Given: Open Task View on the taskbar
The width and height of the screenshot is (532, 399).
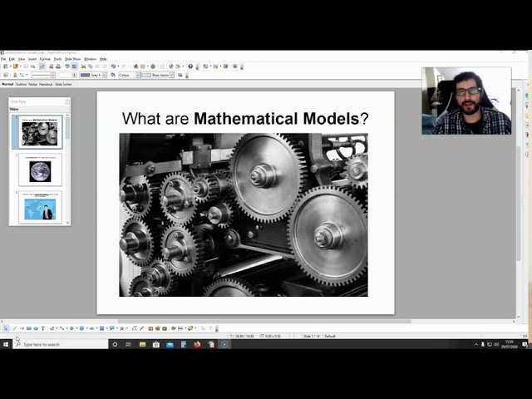Looking at the screenshot, I should point(128,344).
